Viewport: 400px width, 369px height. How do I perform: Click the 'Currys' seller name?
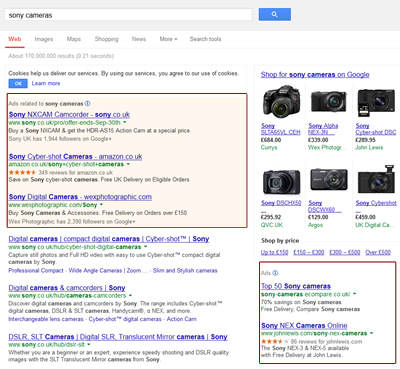pos(269,147)
